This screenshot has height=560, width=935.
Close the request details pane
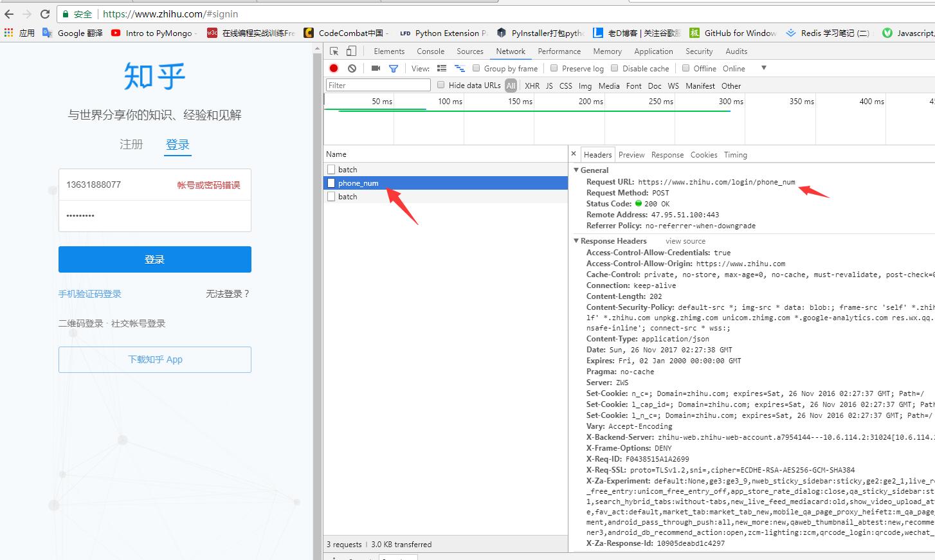[574, 154]
